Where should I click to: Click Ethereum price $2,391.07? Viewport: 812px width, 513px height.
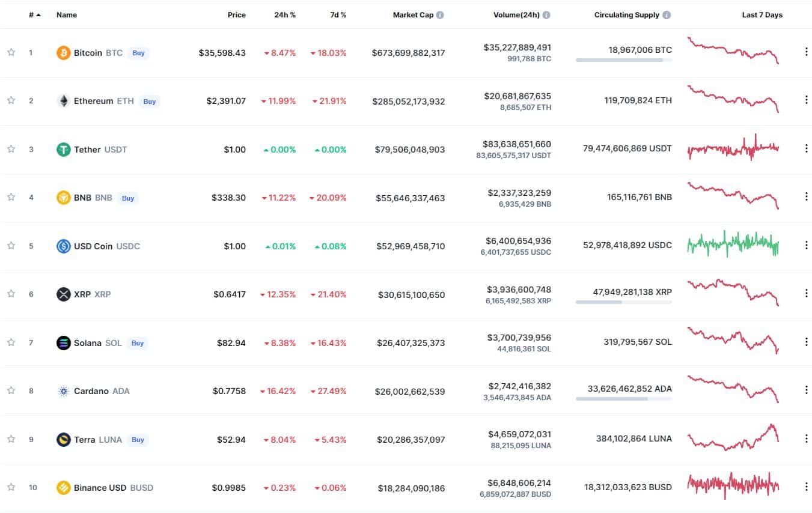point(226,101)
